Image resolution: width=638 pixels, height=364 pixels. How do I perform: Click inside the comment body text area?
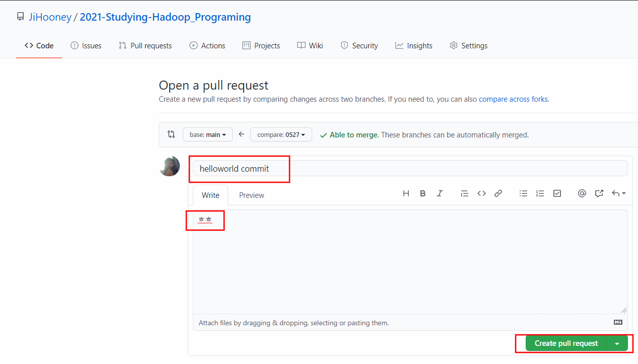410,262
